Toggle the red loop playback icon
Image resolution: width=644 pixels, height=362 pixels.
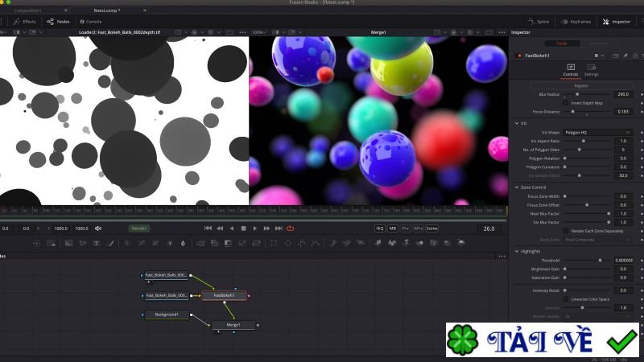[x=291, y=228]
